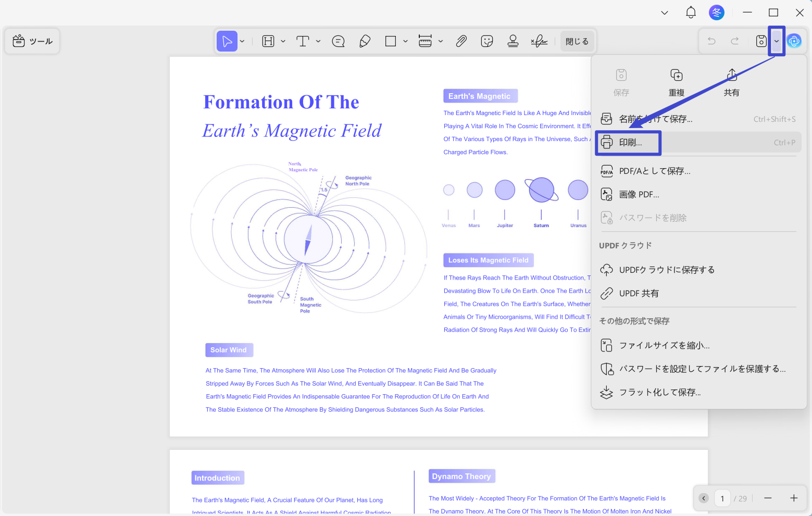Click the Introduction heading on page two
Image resolution: width=812 pixels, height=516 pixels.
218,478
